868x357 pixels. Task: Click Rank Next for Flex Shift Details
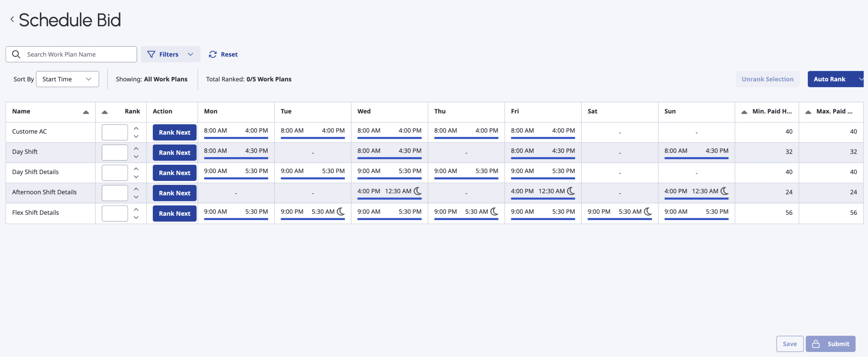pos(175,213)
